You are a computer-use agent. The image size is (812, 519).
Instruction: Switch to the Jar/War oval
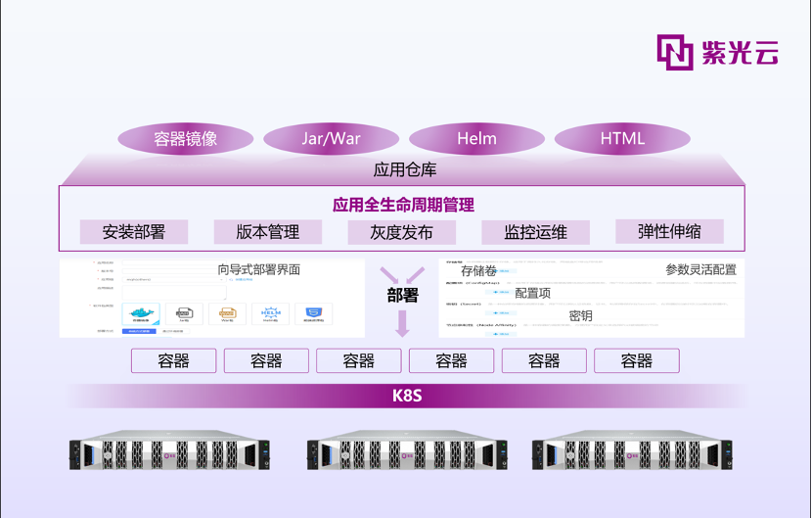[332, 139]
